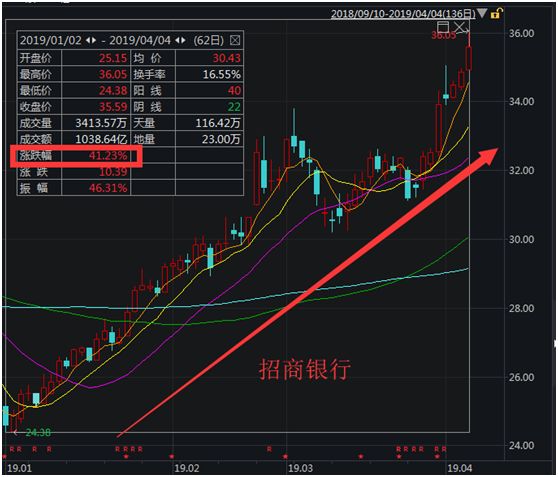Click the 地量 value 23.00万
This screenshot has width=558, height=477.
coord(221,139)
